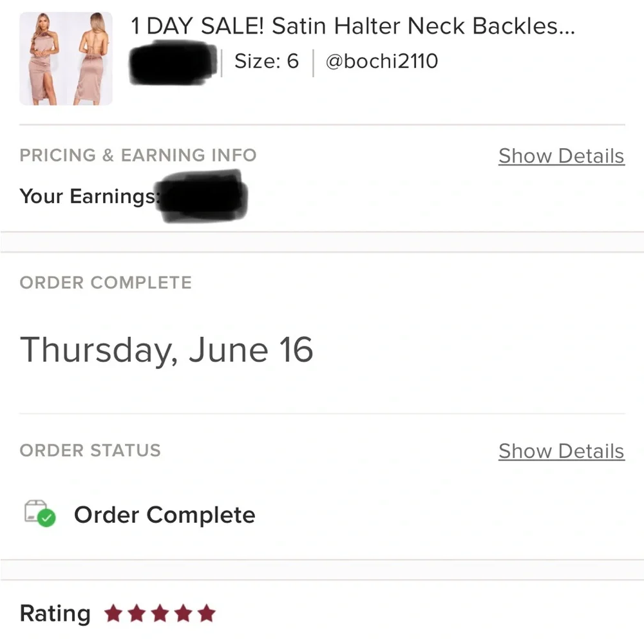Tap the third rating star
Viewport: 644px width, 644px height.
[x=160, y=614]
